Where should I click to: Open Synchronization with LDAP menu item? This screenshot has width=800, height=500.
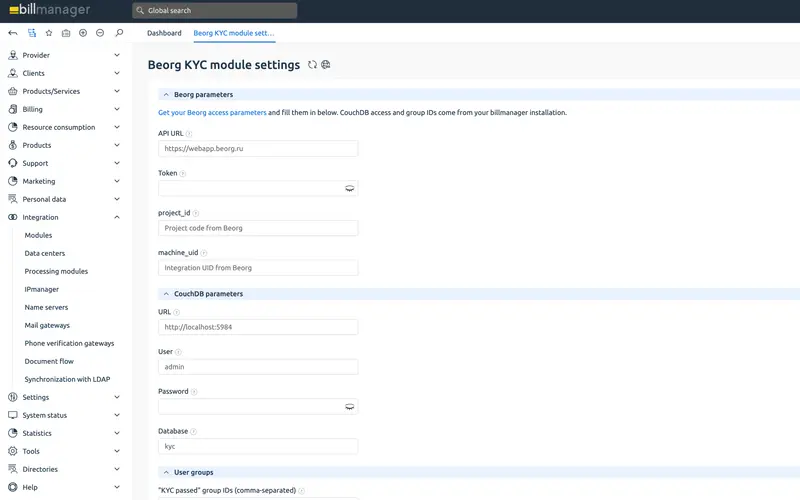pos(67,379)
